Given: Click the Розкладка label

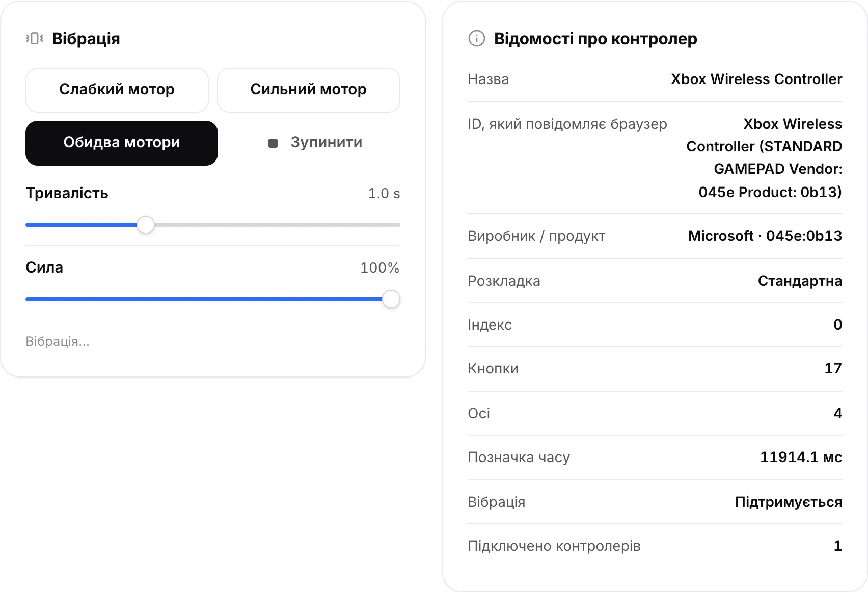Looking at the screenshot, I should pyautogui.click(x=504, y=281).
